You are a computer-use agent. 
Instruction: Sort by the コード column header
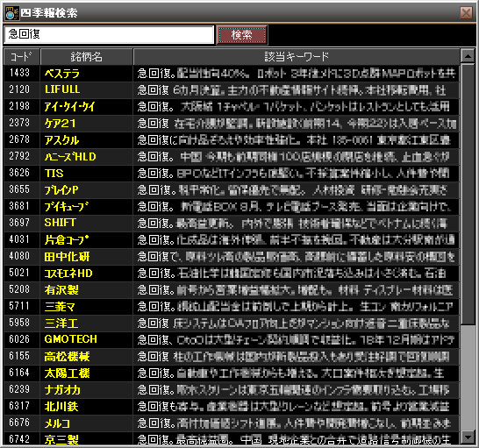click(21, 57)
